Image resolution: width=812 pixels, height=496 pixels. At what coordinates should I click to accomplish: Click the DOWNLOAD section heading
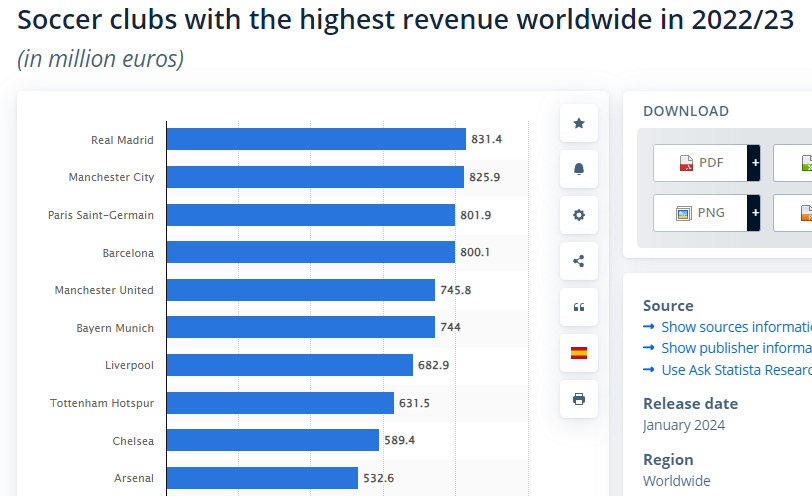[686, 111]
